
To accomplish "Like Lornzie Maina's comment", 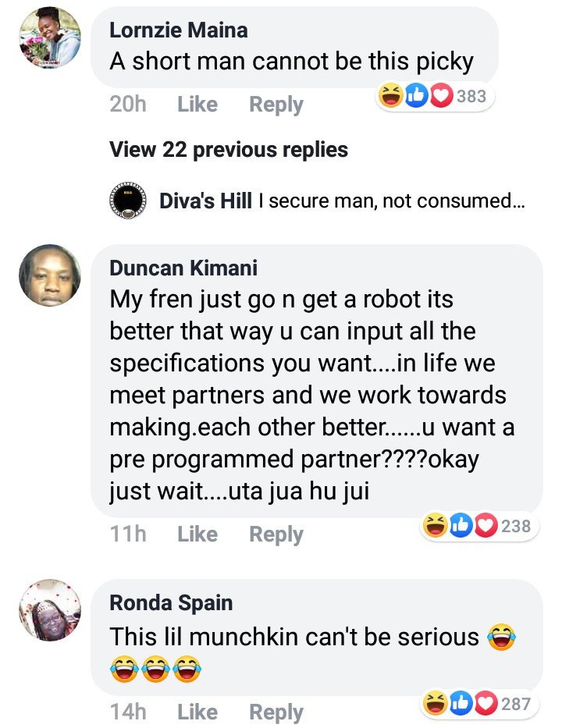I will (x=197, y=104).
